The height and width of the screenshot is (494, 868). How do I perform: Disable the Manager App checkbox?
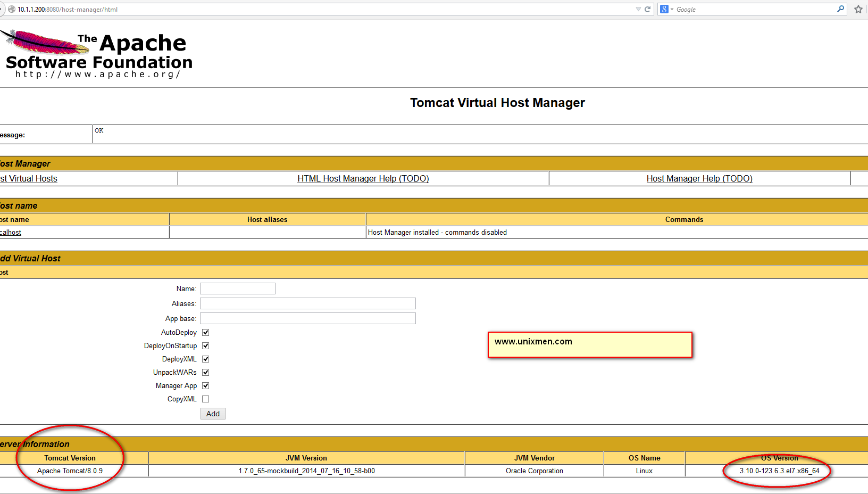click(206, 385)
